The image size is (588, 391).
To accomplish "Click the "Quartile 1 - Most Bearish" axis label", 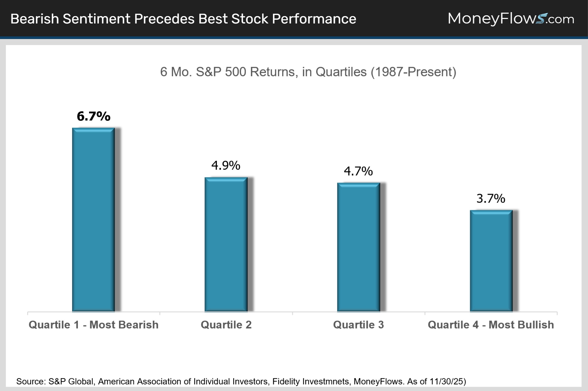I will pos(93,325).
